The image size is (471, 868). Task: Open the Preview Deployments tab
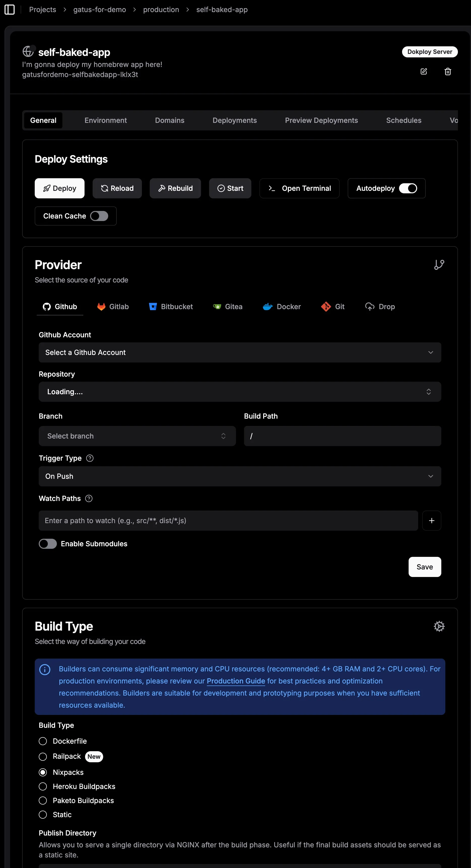coord(321,120)
